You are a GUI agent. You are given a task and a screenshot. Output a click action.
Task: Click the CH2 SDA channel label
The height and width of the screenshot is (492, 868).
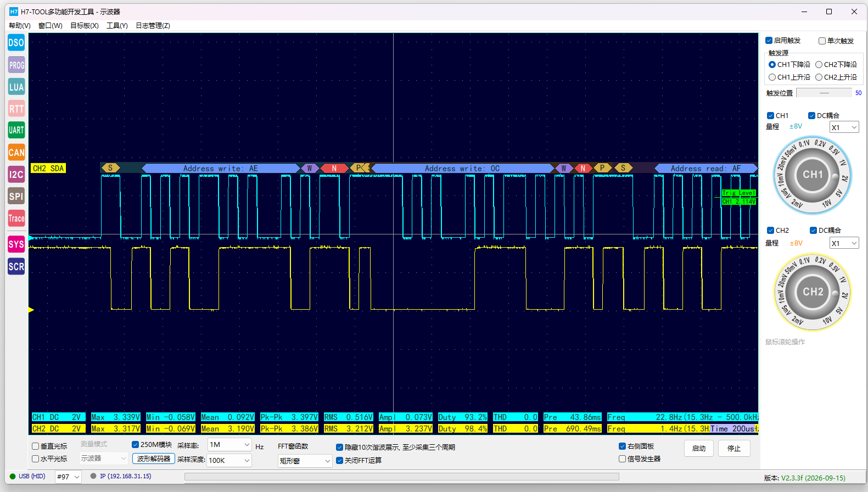click(48, 169)
